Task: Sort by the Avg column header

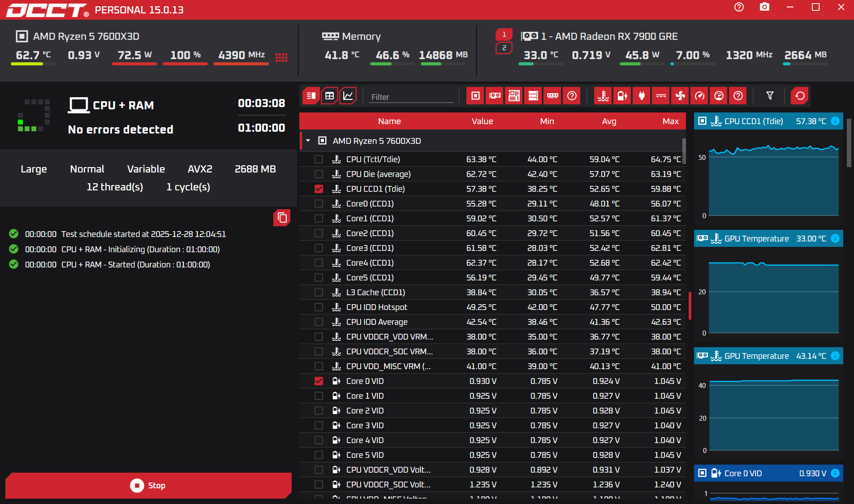Action: click(609, 121)
